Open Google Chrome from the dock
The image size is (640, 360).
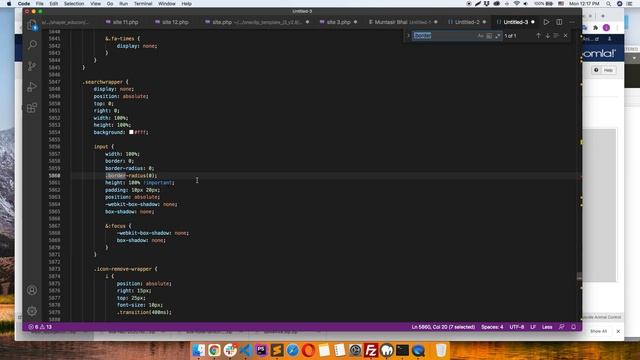214,350
